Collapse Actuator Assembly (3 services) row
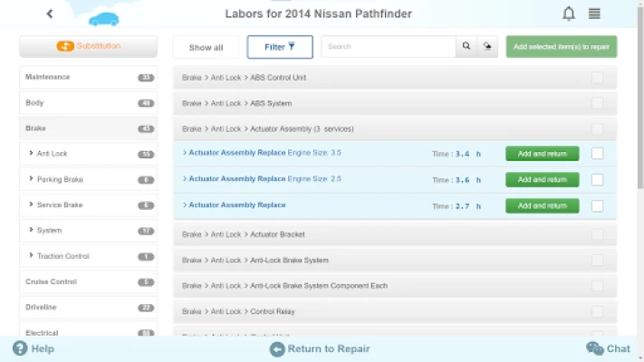Viewport: 644px width, 362px height. click(395, 129)
